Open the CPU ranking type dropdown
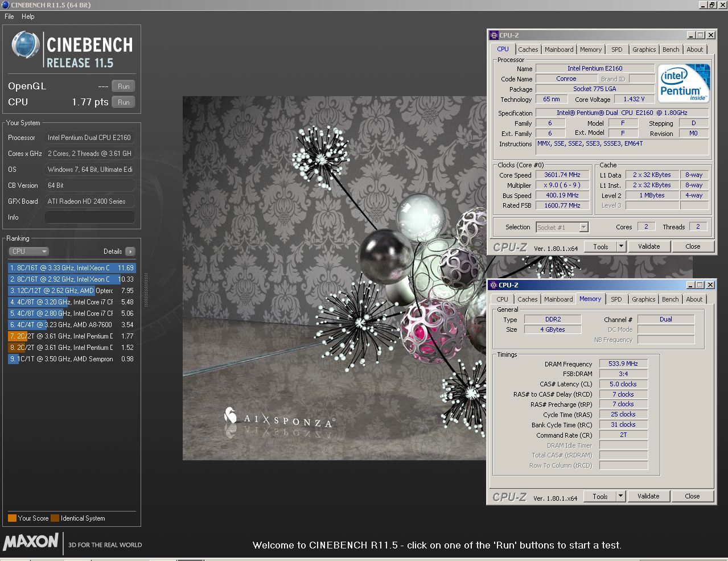 (x=28, y=251)
